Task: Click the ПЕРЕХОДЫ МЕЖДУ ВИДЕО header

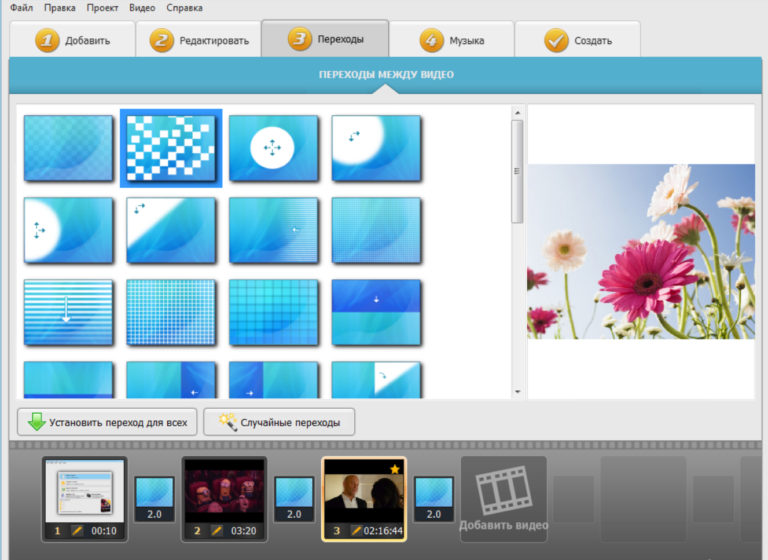Action: pos(386,74)
